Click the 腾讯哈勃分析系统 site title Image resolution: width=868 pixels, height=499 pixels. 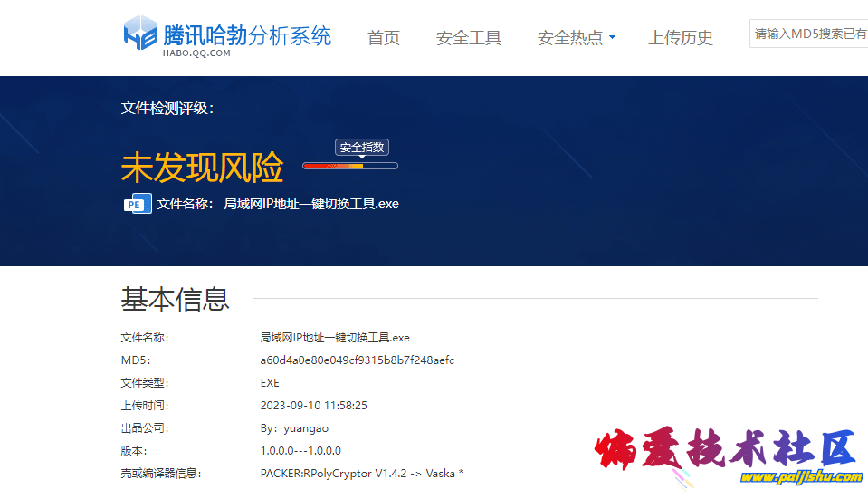[x=247, y=34]
